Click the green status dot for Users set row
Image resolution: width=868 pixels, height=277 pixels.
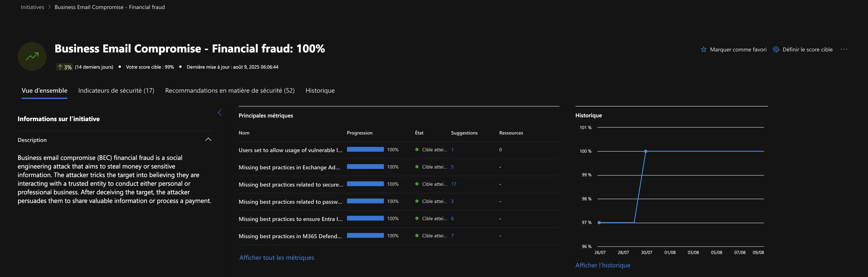pos(417,150)
